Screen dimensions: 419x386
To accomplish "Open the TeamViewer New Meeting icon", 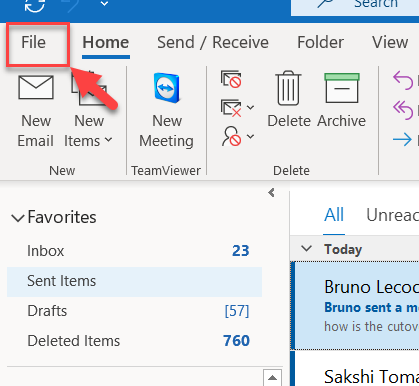I will click(167, 88).
